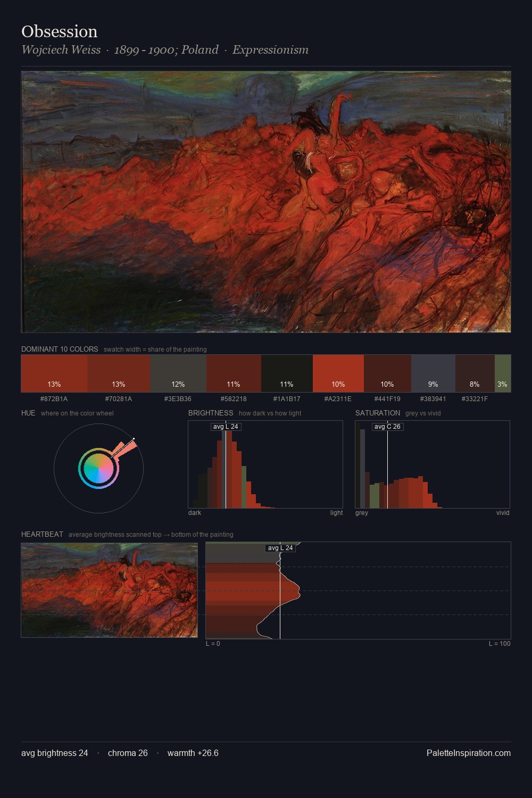This screenshot has width=532, height=798.
Task: Click the 'avg brightness 24' footer text
Action: click(x=55, y=753)
